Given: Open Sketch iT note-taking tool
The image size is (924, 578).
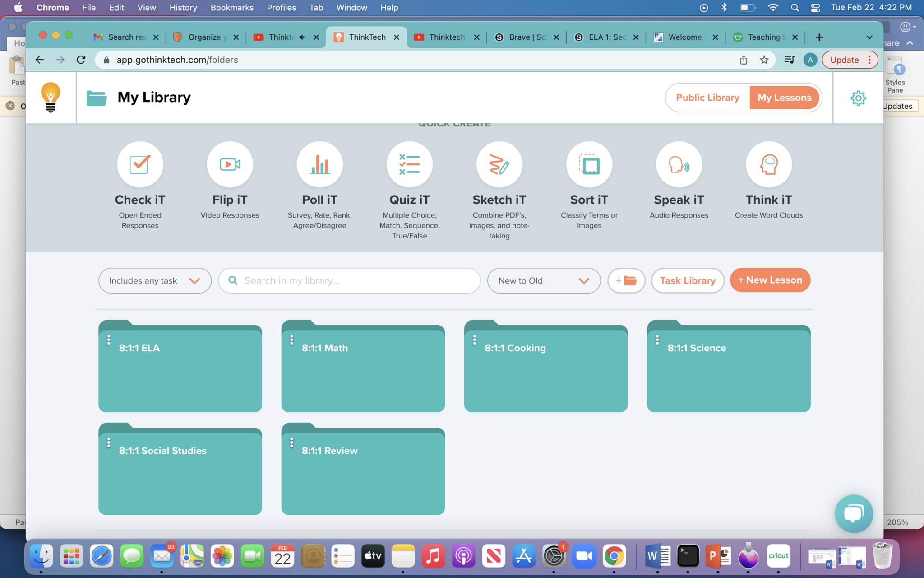Looking at the screenshot, I should (x=499, y=164).
